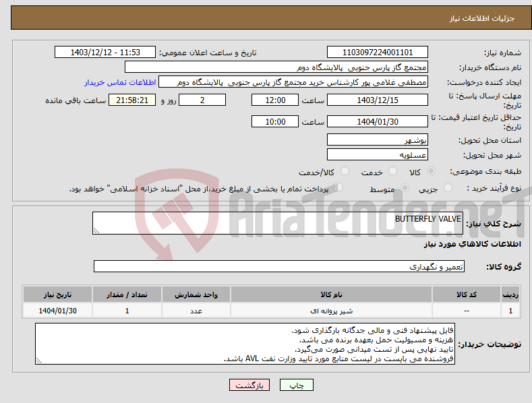Viewport: 532px width, 403px height.
Task: Click the کد کالا column header
Action: pyautogui.click(x=467, y=294)
